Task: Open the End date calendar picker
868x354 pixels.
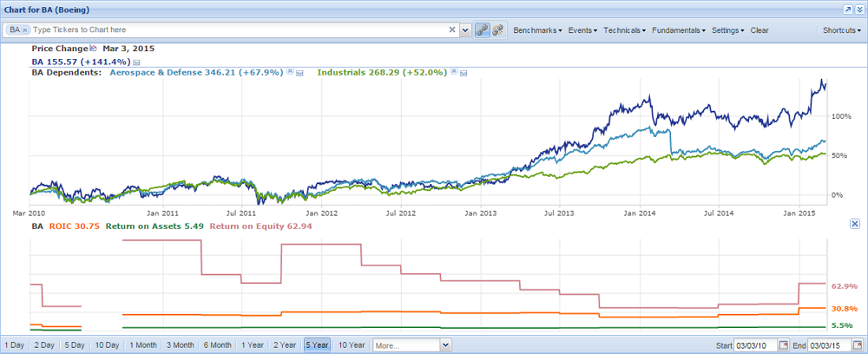Action: point(858,345)
